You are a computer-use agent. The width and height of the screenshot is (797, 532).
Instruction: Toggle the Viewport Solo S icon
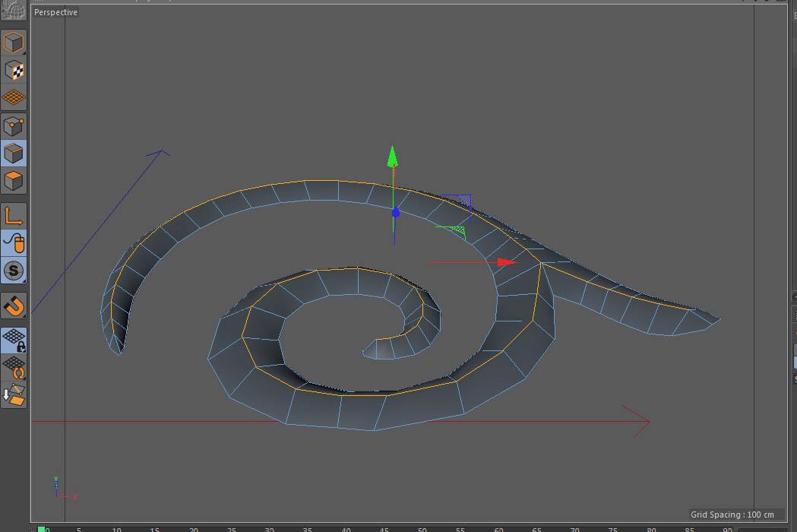(x=14, y=271)
